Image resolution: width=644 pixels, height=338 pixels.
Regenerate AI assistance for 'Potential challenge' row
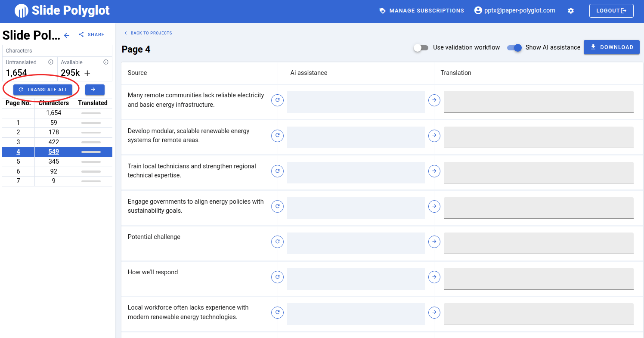click(x=277, y=242)
